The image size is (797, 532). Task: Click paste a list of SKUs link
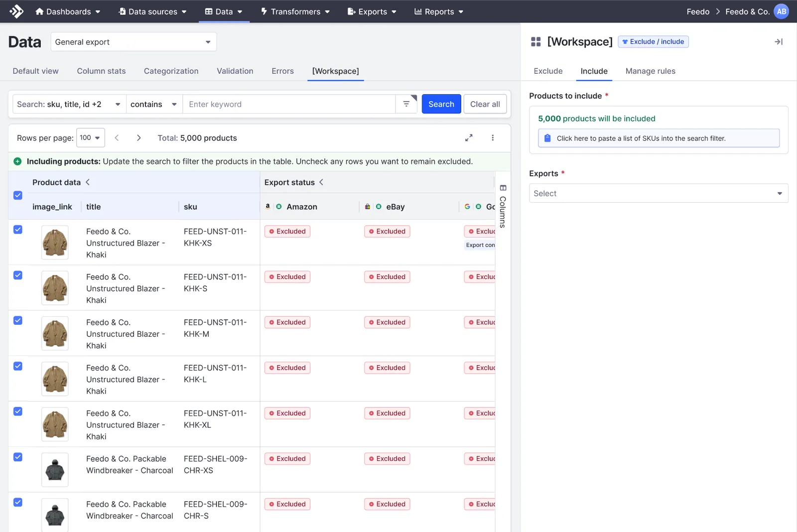point(659,138)
